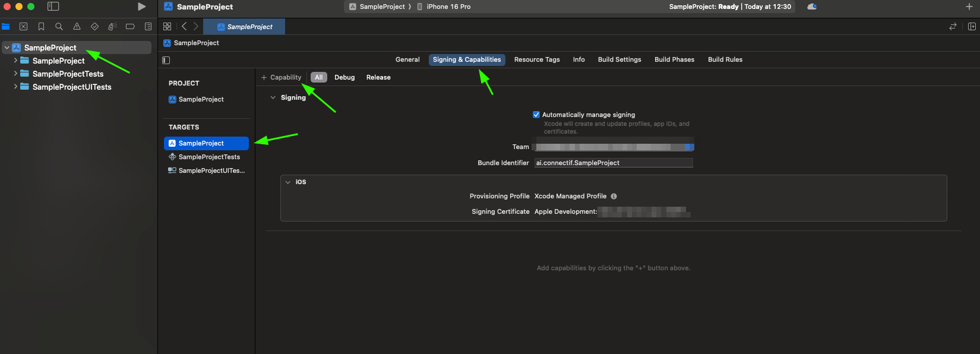
Task: Open the cloud status icon
Action: coord(812,7)
